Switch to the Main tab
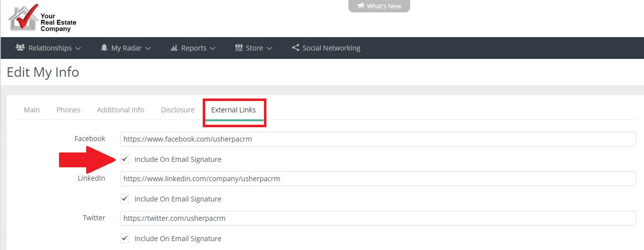The image size is (644, 250). (32, 110)
